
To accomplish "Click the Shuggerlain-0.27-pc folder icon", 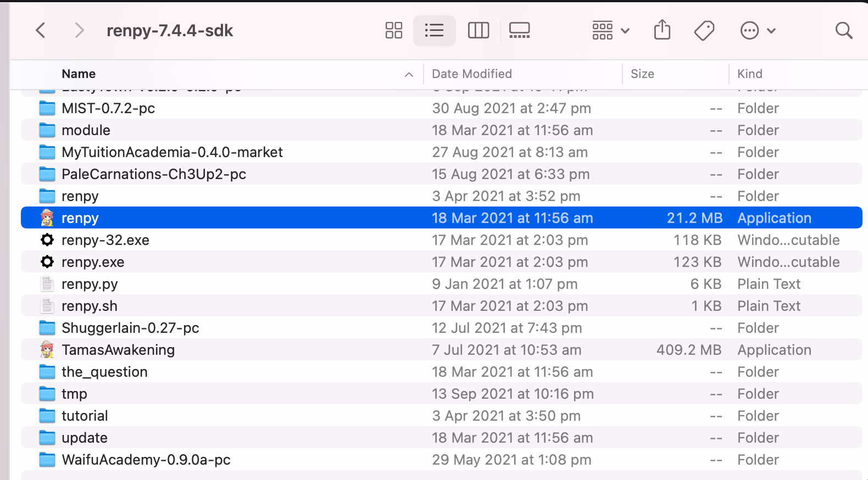I will pyautogui.click(x=47, y=328).
